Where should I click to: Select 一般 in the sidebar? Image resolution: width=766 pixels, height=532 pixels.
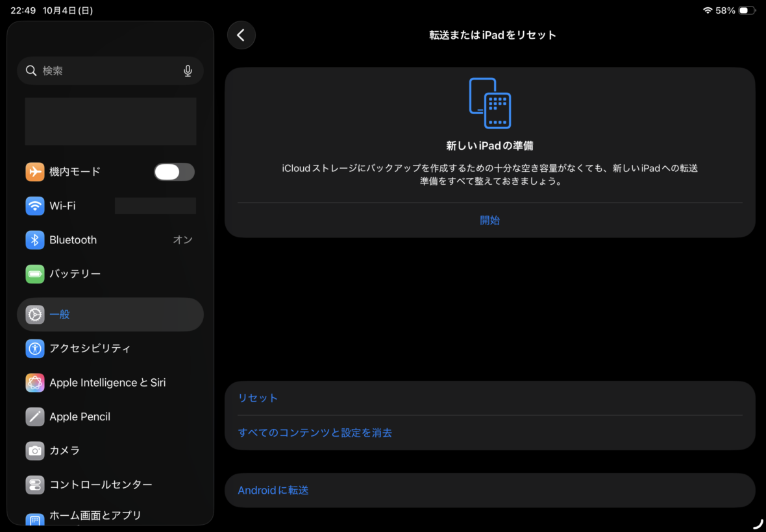[x=110, y=315]
